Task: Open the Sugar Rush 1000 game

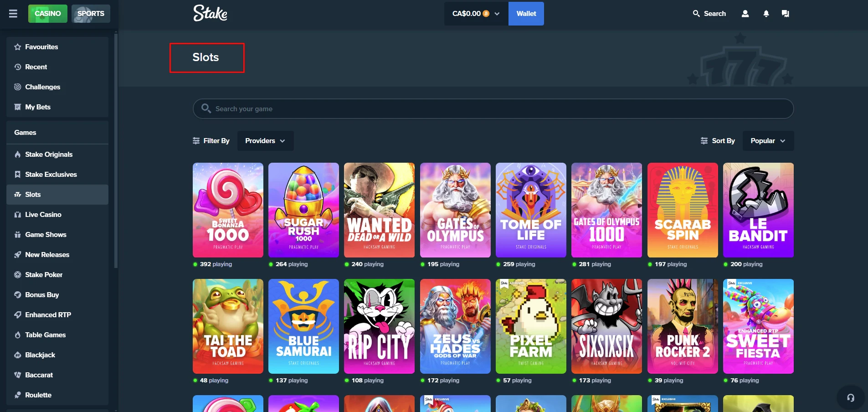Action: tap(303, 210)
